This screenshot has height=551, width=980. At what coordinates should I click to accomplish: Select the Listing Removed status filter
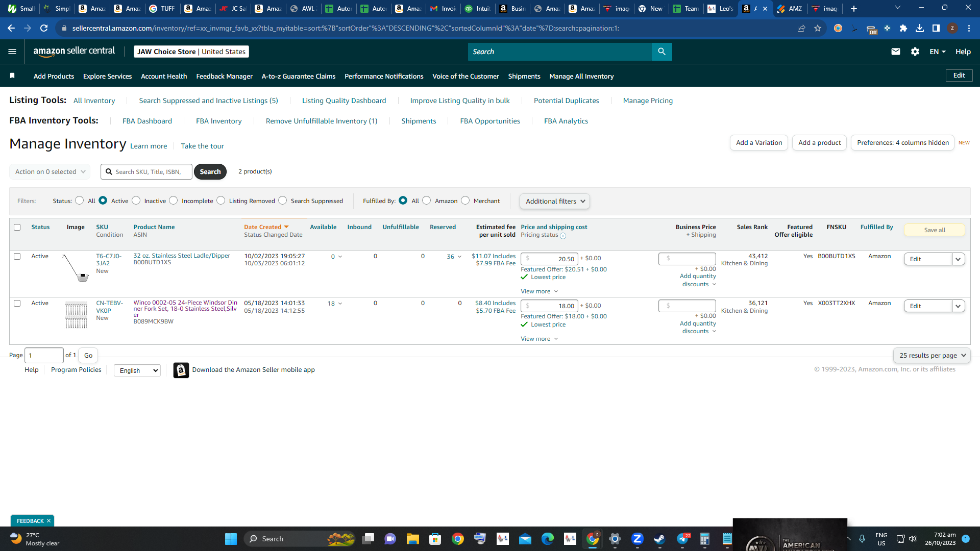point(221,201)
